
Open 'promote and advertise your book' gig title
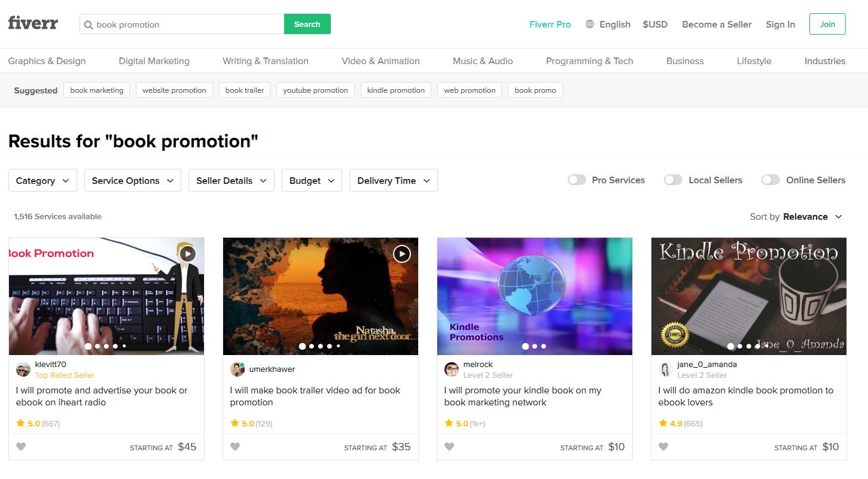(x=102, y=396)
